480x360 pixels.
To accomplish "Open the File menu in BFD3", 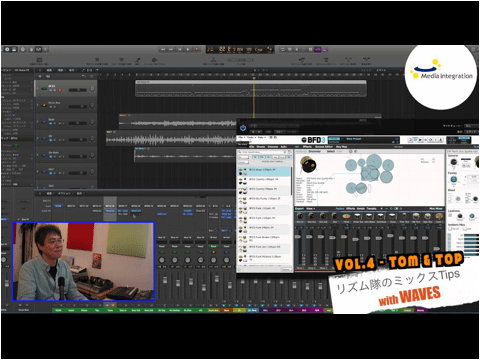I will tap(241, 137).
